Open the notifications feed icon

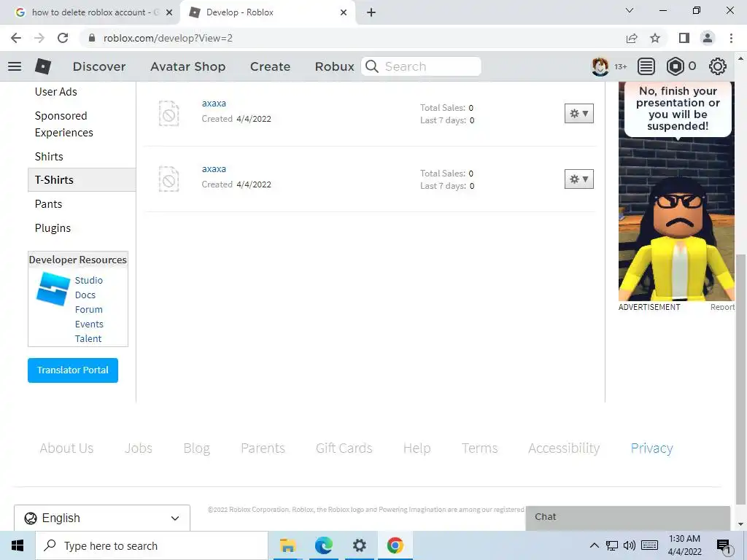coord(646,66)
